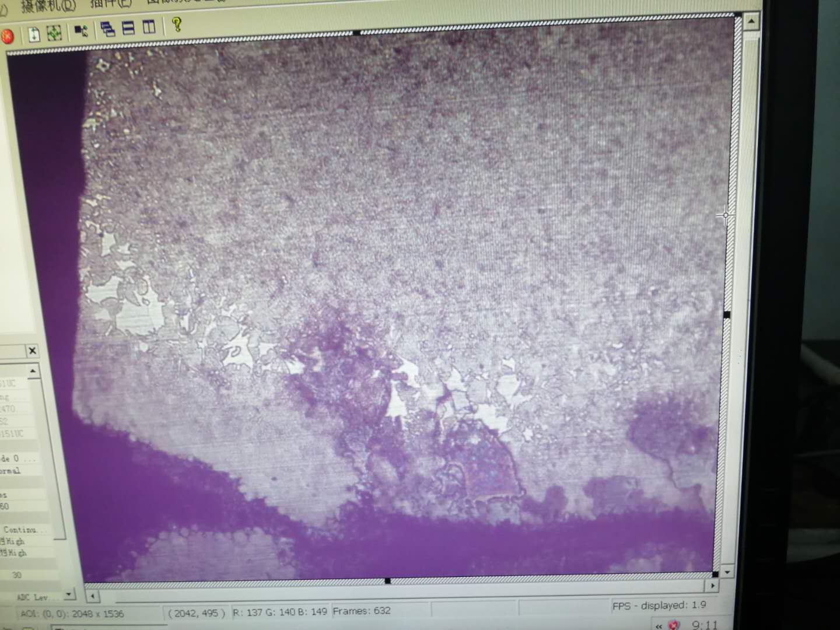Click the page icon with vertical arrows
This screenshot has width=840, height=630.
(34, 34)
